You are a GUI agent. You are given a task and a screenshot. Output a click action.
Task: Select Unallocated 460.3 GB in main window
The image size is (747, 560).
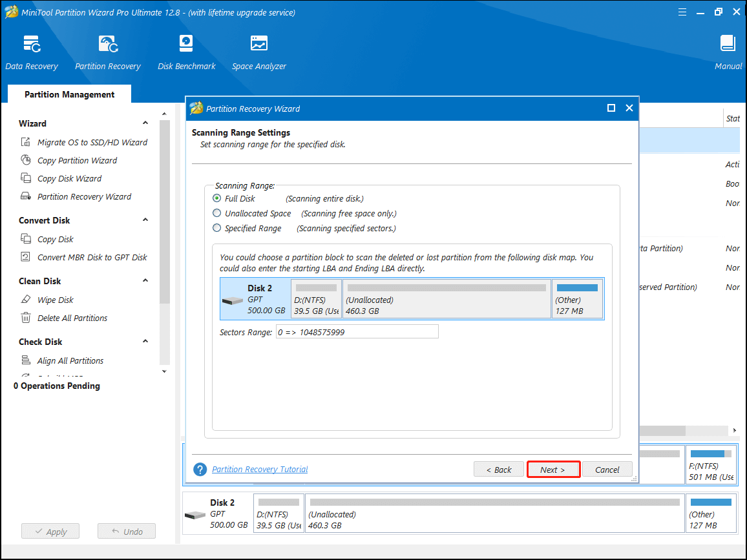click(494, 513)
